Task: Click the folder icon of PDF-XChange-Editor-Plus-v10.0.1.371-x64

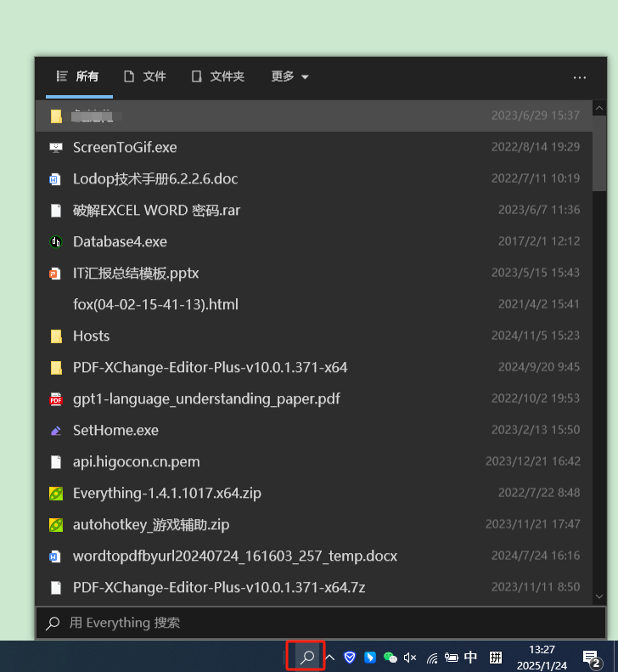Action: 56,368
